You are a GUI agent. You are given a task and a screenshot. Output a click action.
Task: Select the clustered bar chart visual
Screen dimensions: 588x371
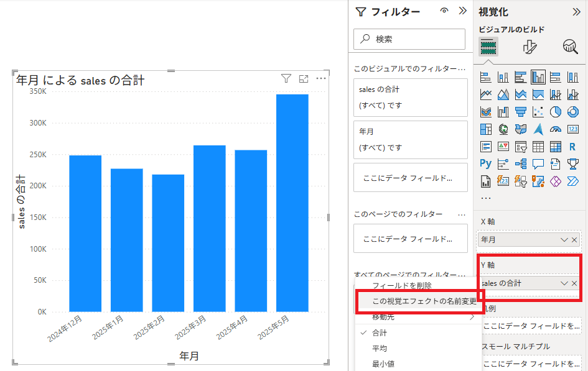(x=521, y=77)
